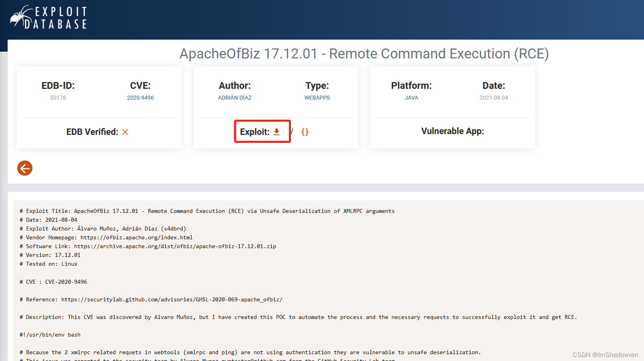Click the Author heading
The image size is (644, 361).
pyautogui.click(x=235, y=86)
